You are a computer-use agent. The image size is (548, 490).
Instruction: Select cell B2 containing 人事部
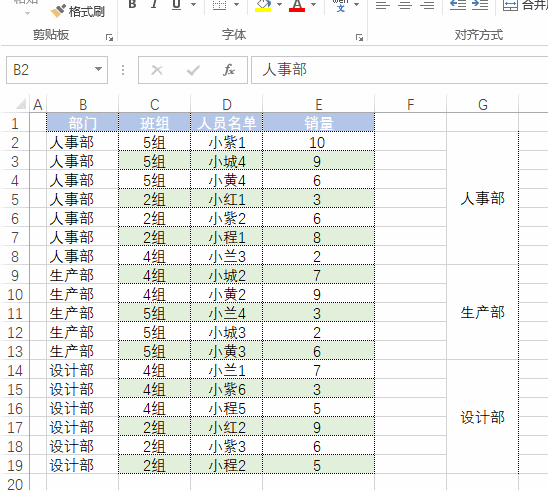tap(82, 142)
